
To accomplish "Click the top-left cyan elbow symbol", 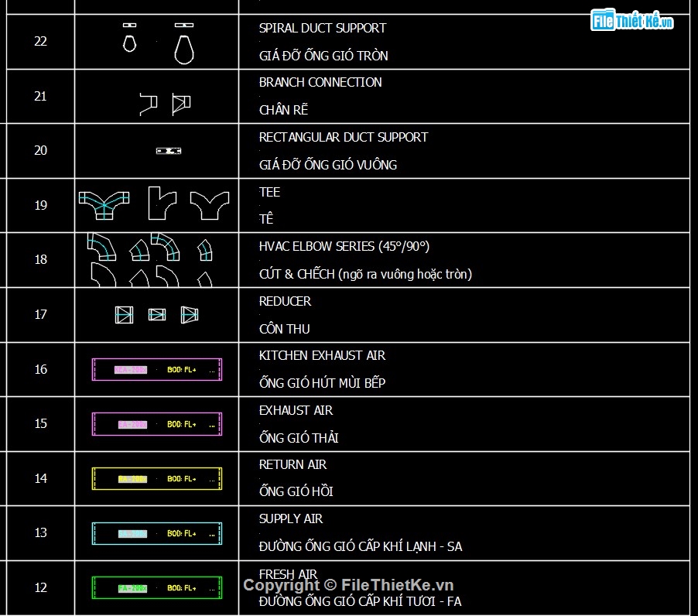I will [x=101, y=246].
